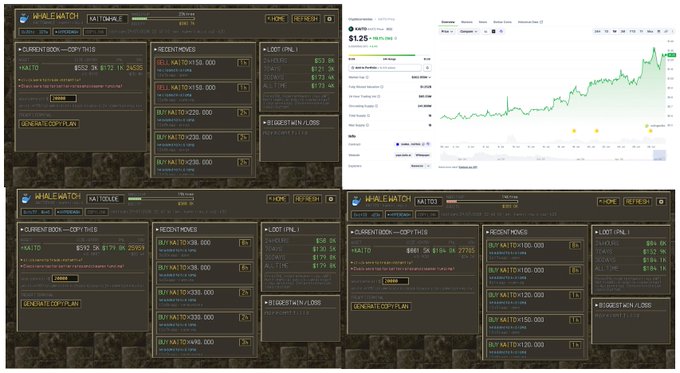Click info icon beside 24 Hour Trading Vol
Screen dimensions: 680x373
click(379, 96)
